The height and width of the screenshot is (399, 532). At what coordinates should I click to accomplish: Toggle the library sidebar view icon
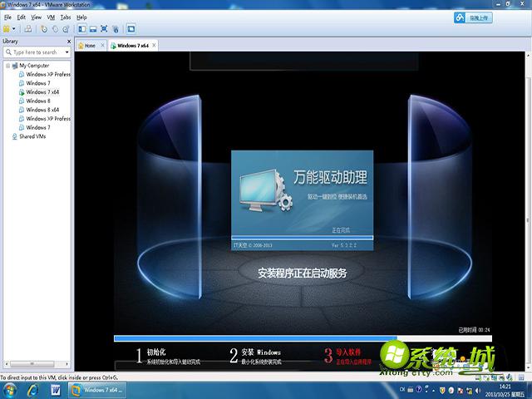82,29
